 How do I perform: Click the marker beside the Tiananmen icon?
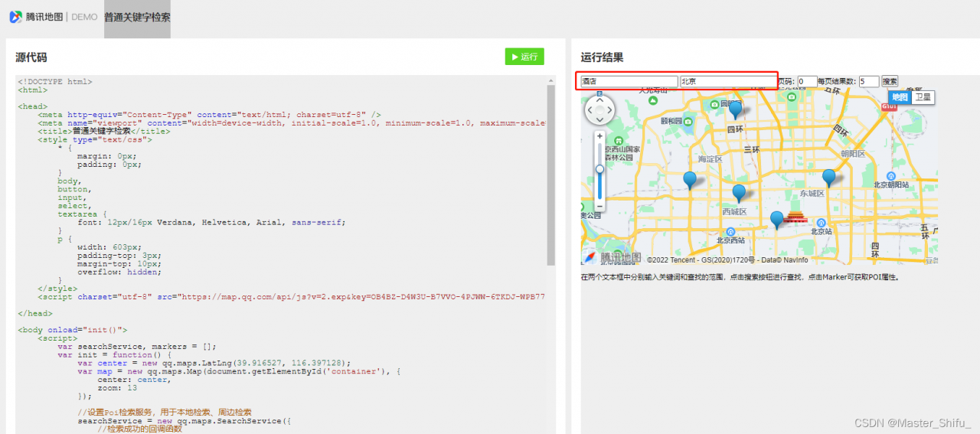(777, 220)
